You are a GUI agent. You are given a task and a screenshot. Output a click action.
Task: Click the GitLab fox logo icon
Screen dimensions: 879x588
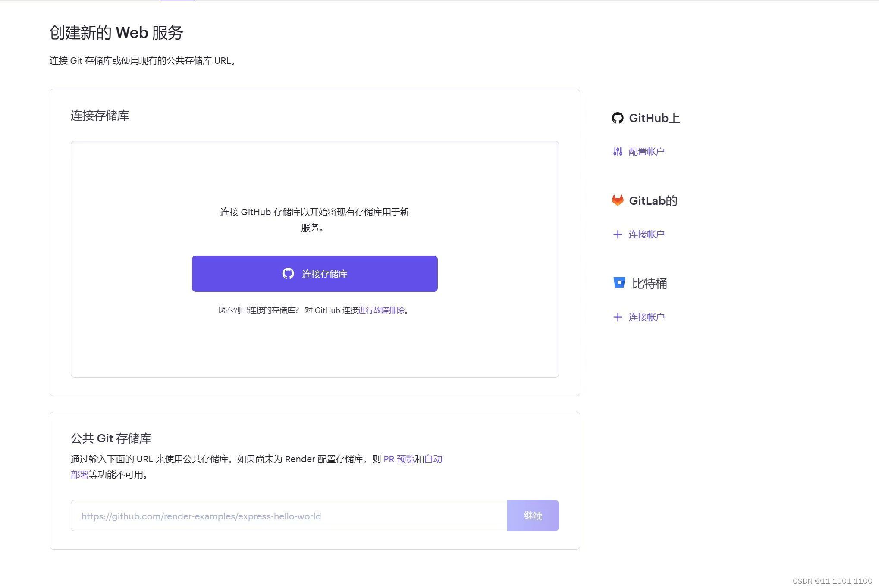coord(618,200)
